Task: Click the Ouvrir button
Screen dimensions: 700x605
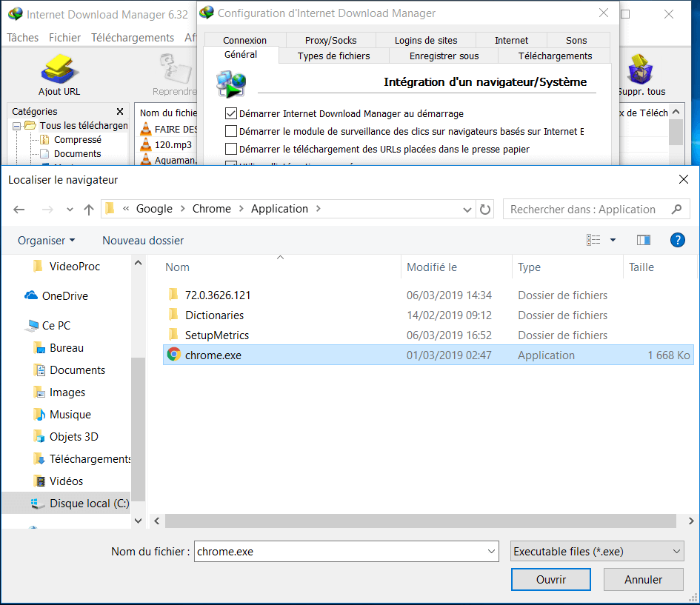Action: click(551, 579)
